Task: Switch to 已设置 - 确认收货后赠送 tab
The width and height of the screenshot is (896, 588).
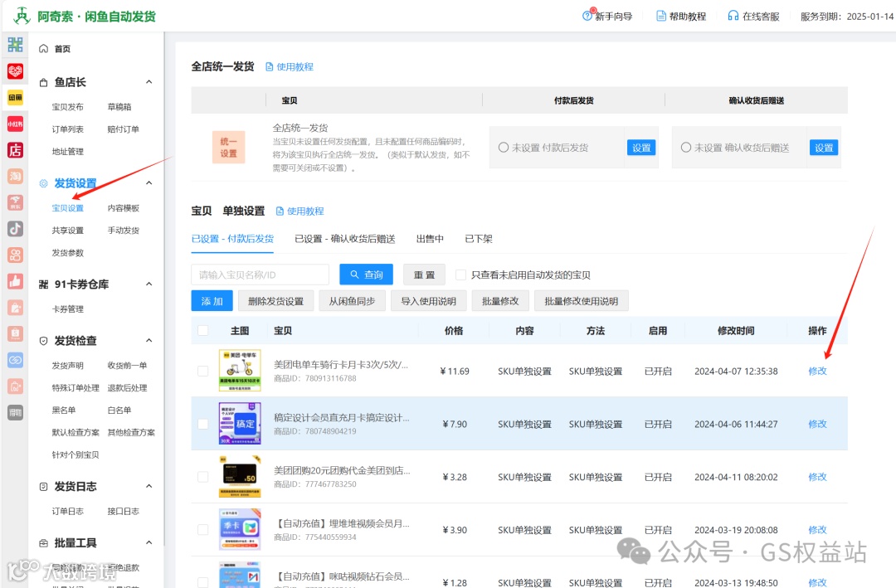Action: (344, 239)
